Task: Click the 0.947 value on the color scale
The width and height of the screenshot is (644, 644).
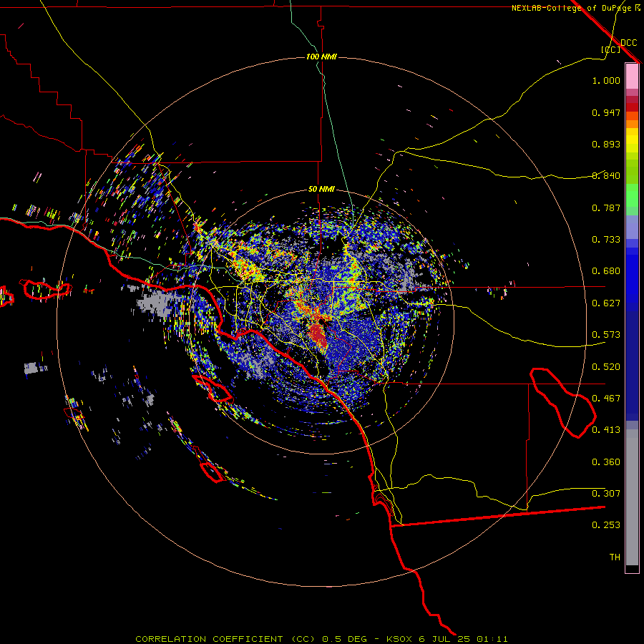Action: tap(606, 112)
